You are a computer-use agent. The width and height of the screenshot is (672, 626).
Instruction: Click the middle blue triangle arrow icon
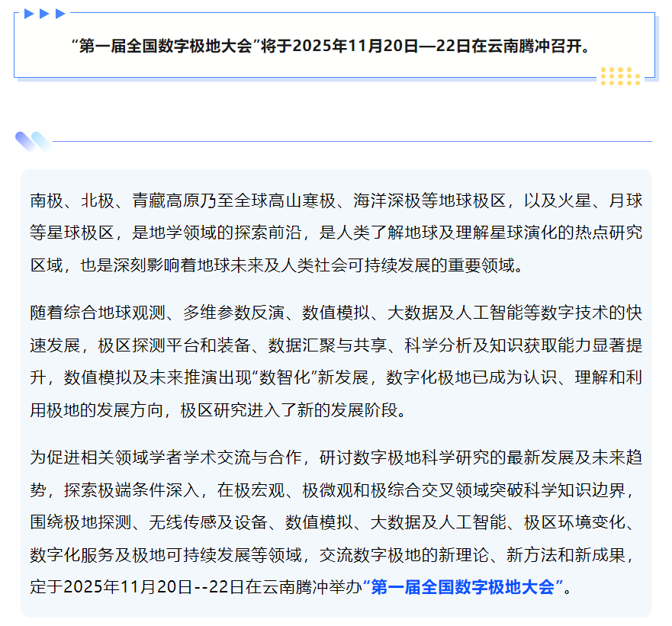(44, 13)
